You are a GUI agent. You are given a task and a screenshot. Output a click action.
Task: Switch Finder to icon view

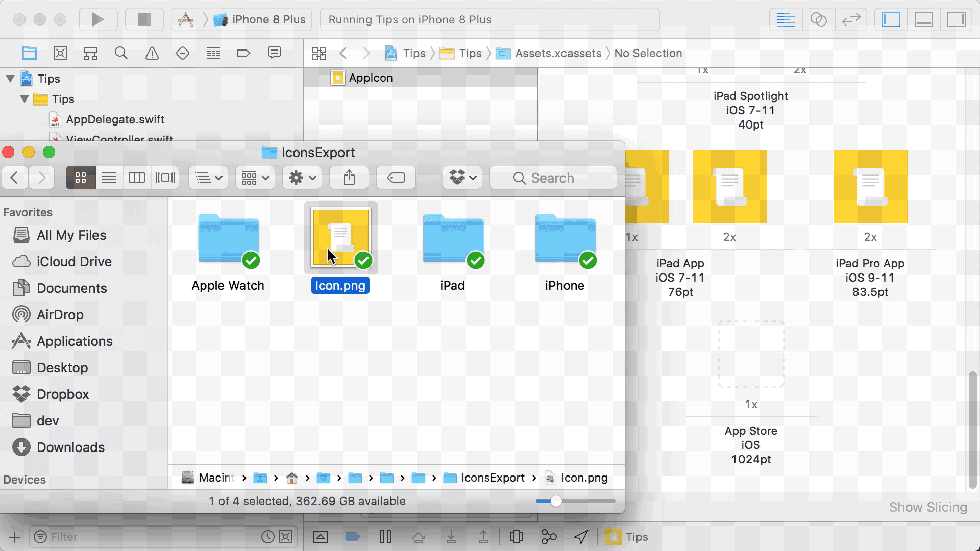tap(81, 178)
